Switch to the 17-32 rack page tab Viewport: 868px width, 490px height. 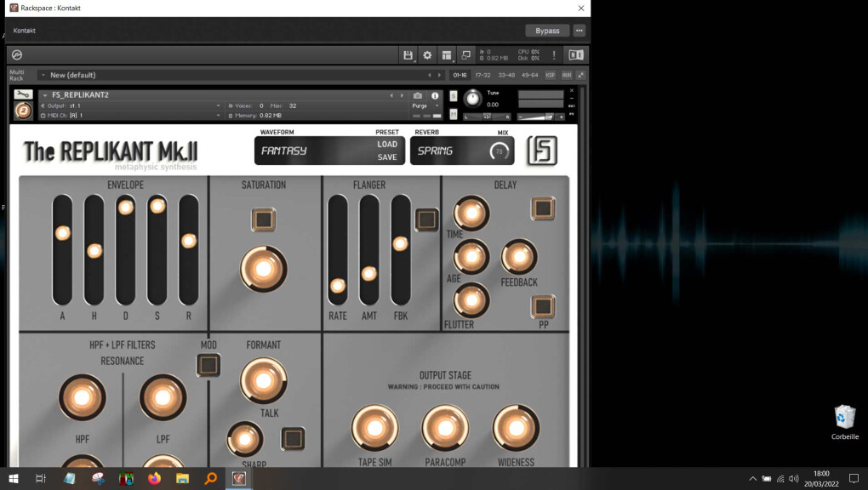(x=483, y=75)
